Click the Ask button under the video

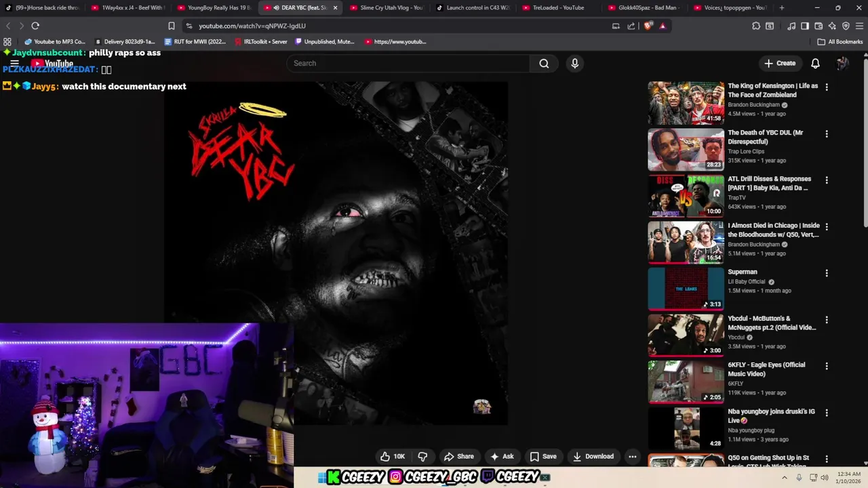(502, 456)
